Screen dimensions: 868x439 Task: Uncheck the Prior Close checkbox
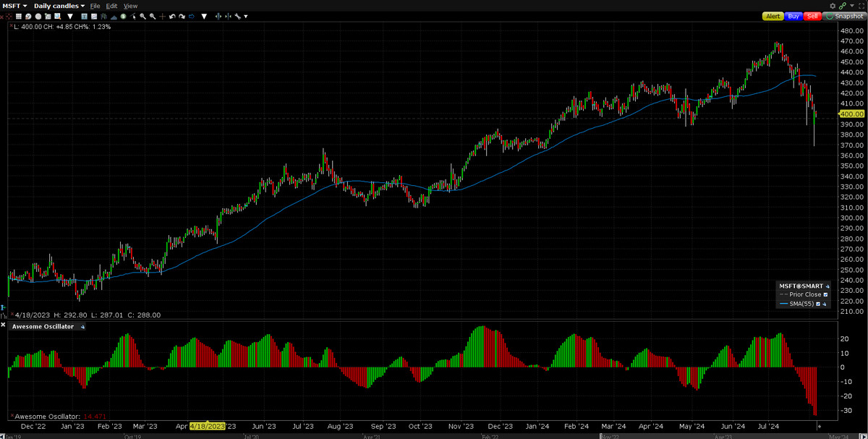pos(825,295)
